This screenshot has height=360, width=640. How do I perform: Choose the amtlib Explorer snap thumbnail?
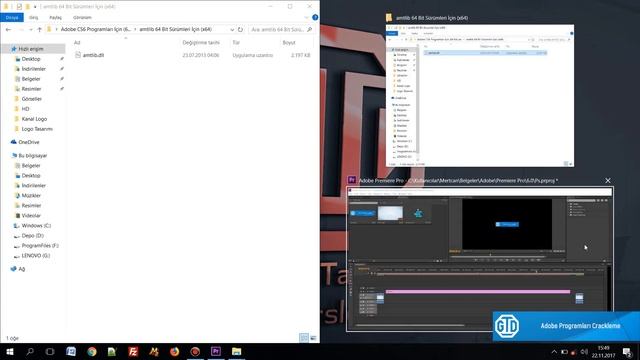(x=480, y=96)
